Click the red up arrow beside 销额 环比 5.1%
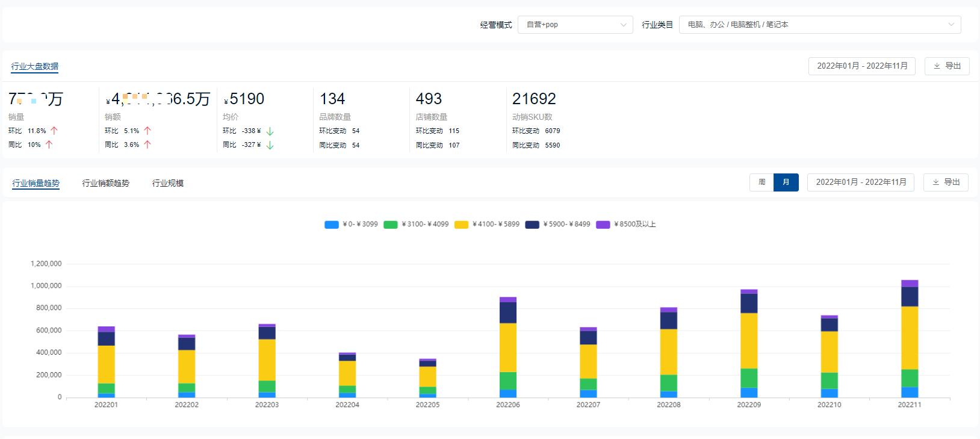Screen dimensions: 980x439 pyautogui.click(x=147, y=131)
